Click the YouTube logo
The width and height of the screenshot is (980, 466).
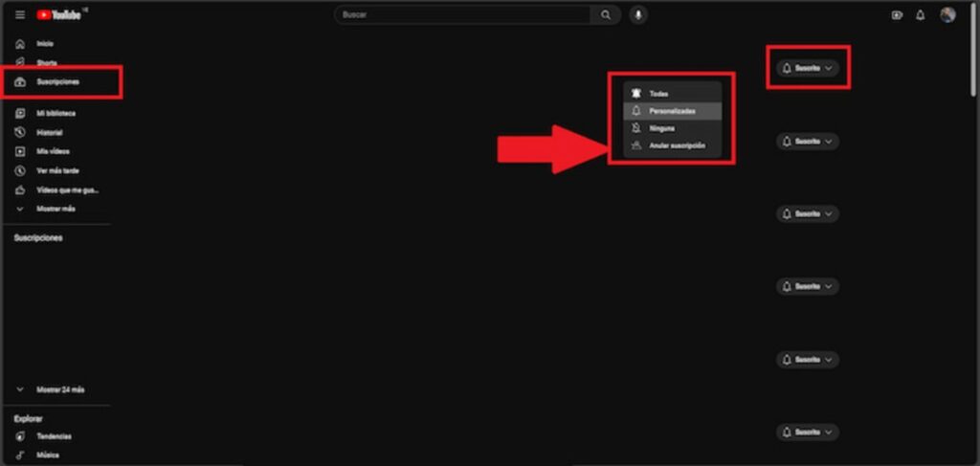tap(59, 15)
